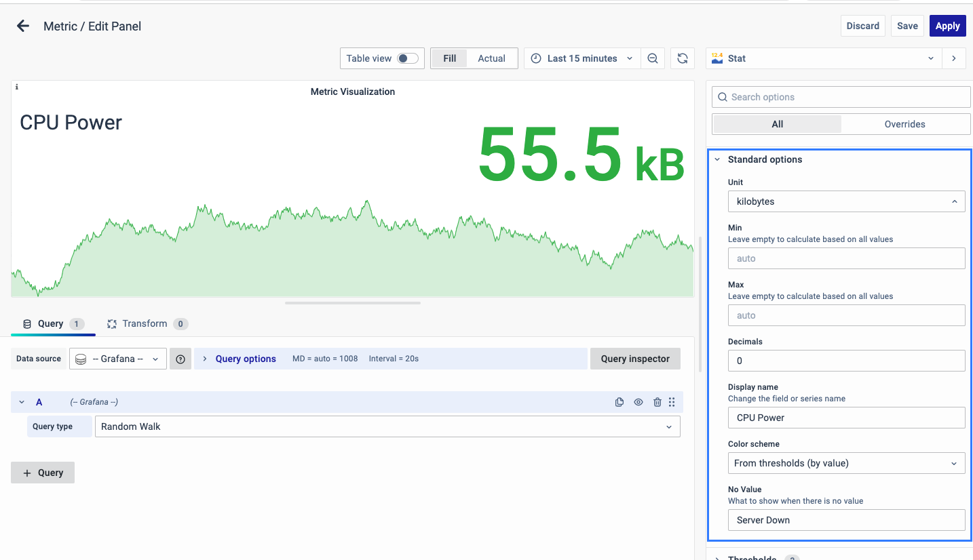Viewport: 973px width, 560px height.
Task: Hide query A using the eye icon
Action: click(638, 402)
